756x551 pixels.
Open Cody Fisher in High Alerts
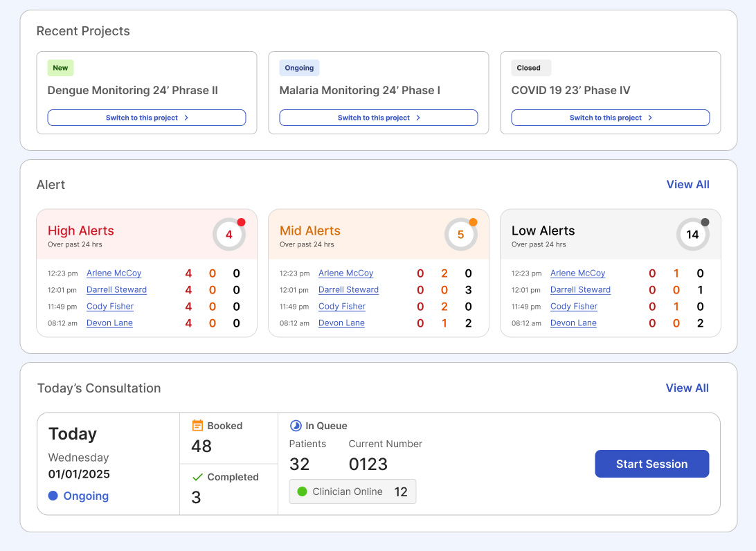click(110, 307)
